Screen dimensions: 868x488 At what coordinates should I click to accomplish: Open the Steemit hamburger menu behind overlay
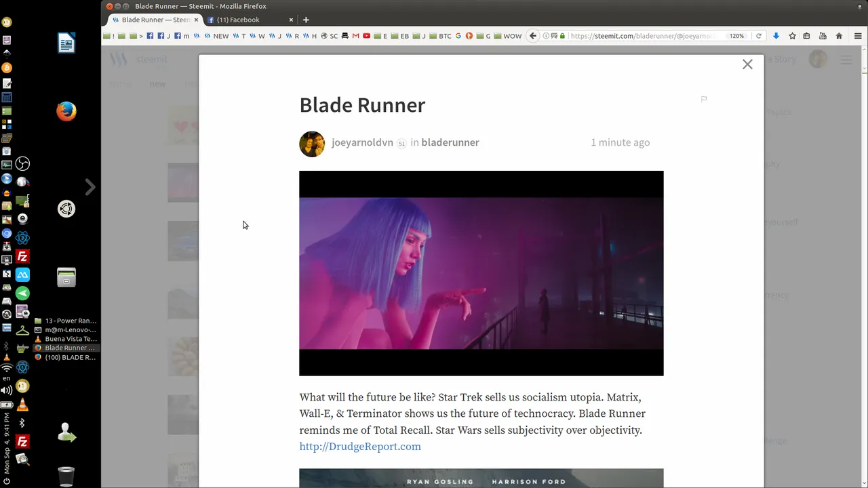coord(846,60)
